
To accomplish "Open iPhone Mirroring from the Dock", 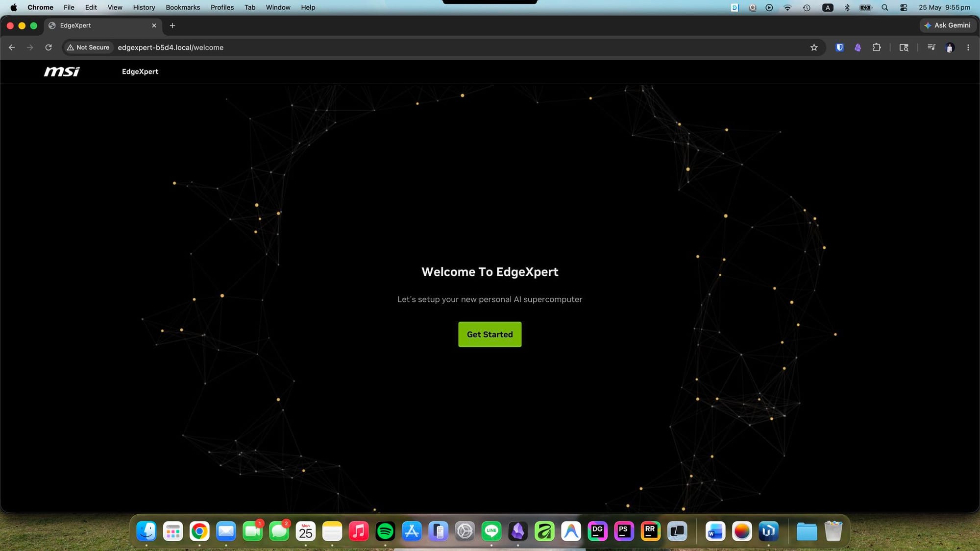I will pyautogui.click(x=438, y=531).
